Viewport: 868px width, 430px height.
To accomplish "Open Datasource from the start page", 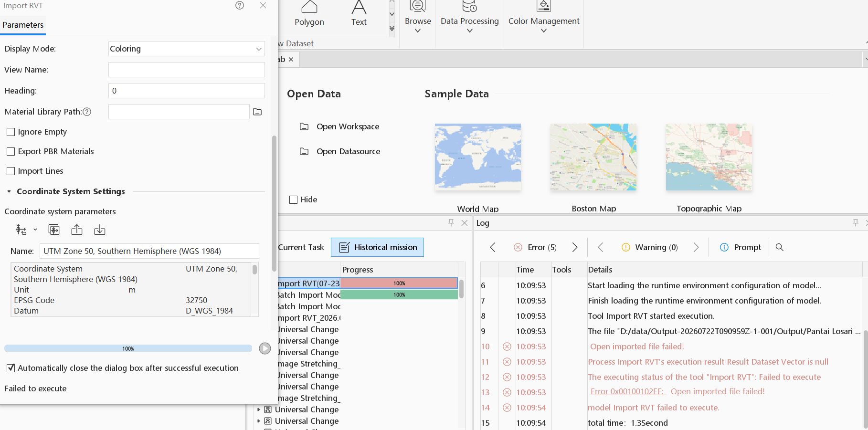I will coord(348,151).
